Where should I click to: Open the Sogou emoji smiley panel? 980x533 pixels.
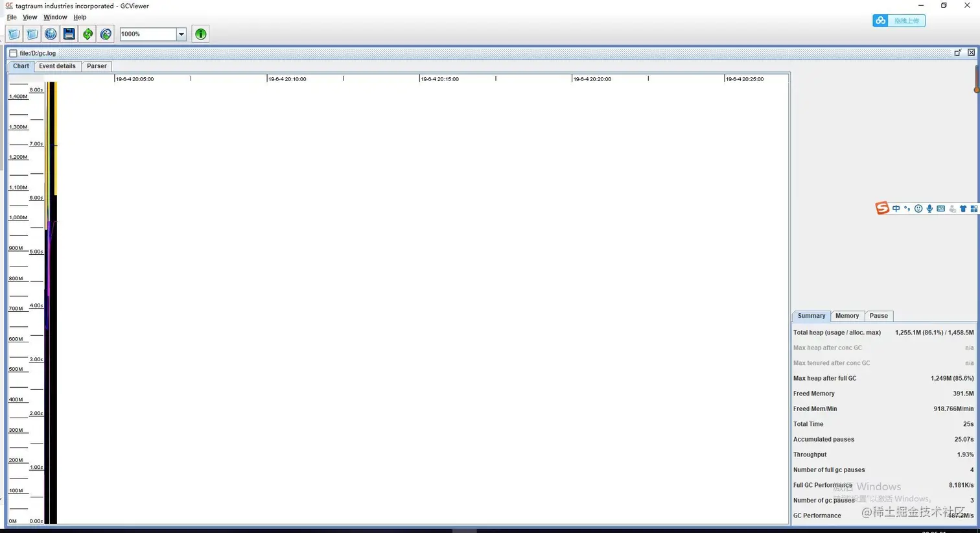coord(918,209)
